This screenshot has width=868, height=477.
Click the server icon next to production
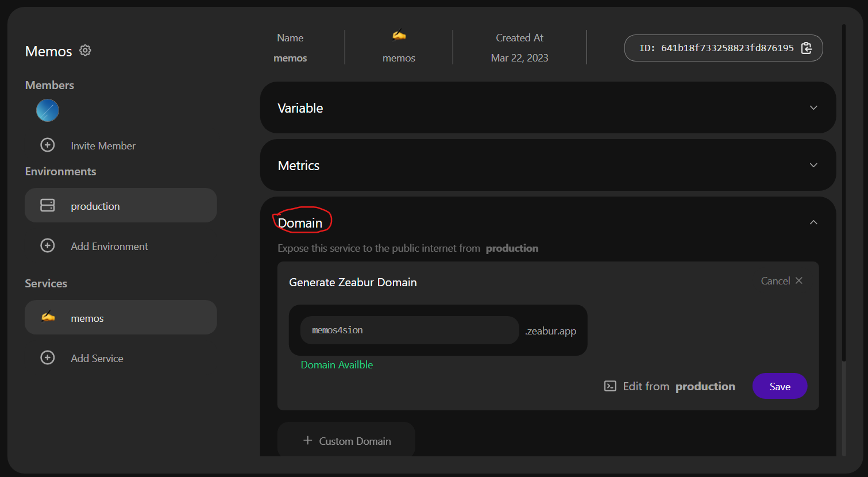point(48,206)
